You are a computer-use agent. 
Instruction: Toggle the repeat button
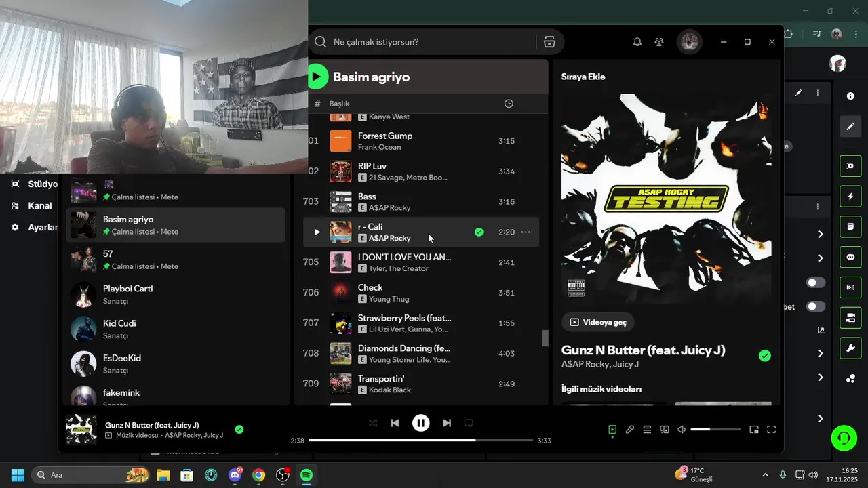469,423
